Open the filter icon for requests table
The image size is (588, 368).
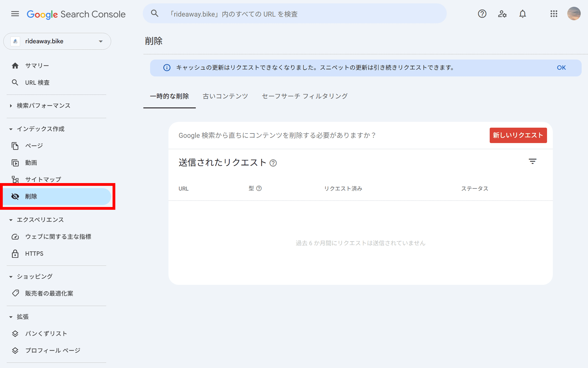[532, 161]
